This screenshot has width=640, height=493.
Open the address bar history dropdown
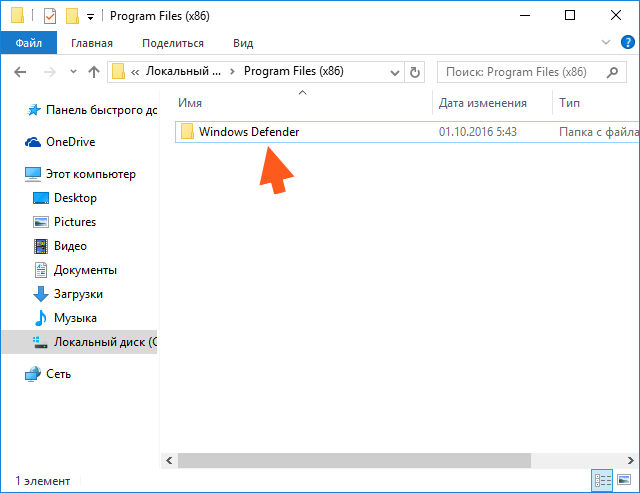[x=394, y=72]
